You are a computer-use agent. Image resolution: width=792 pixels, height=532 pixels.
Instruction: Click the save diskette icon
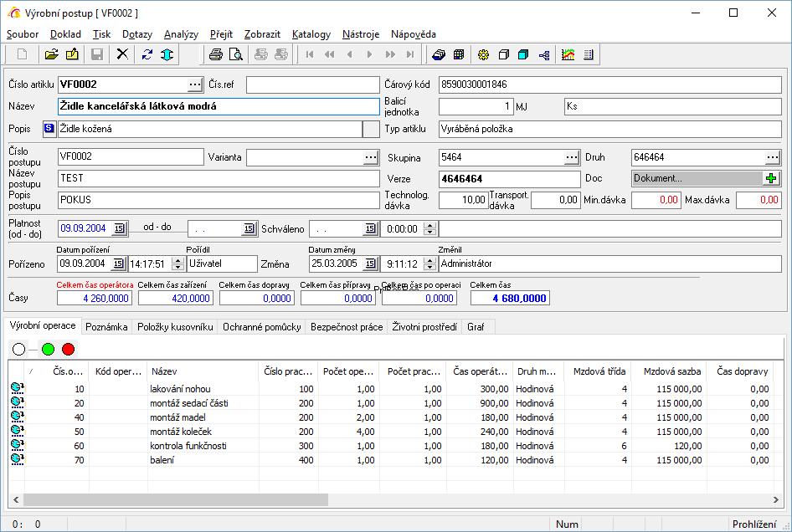coord(97,54)
